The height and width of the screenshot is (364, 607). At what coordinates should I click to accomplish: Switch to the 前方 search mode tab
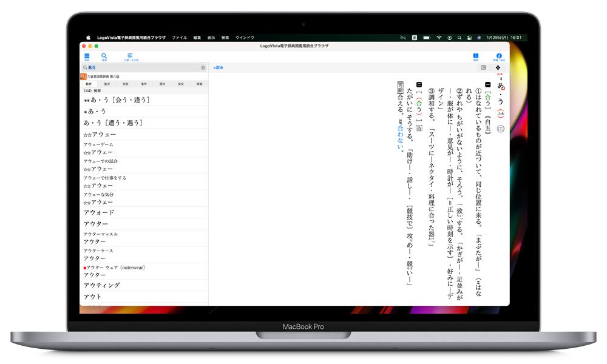pyautogui.click(x=89, y=84)
